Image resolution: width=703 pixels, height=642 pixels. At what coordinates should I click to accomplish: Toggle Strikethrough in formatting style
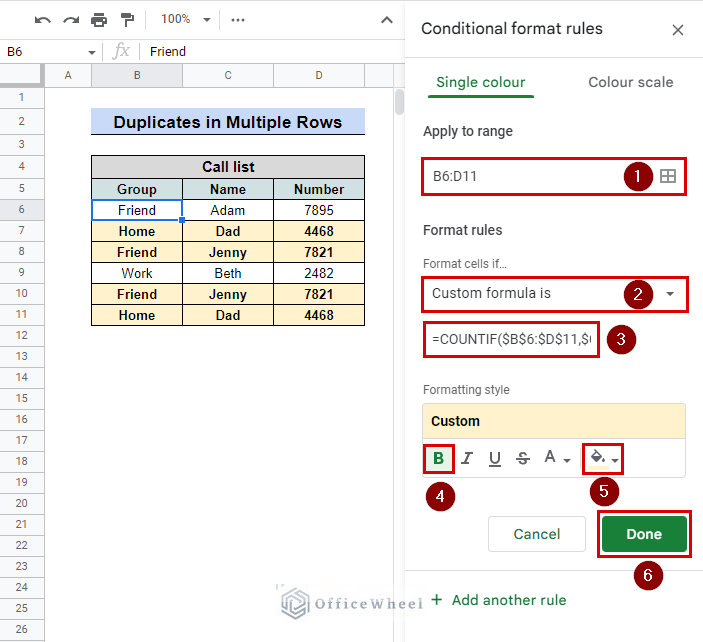point(522,459)
